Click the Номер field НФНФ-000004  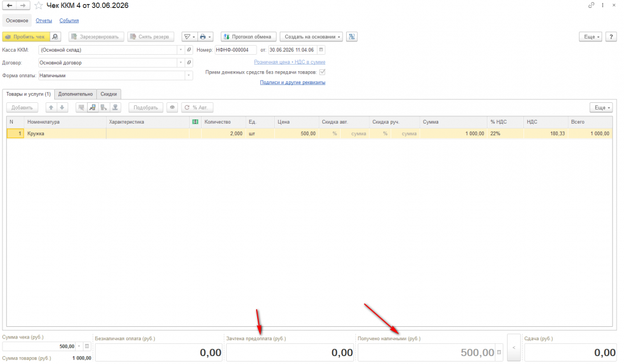(236, 50)
